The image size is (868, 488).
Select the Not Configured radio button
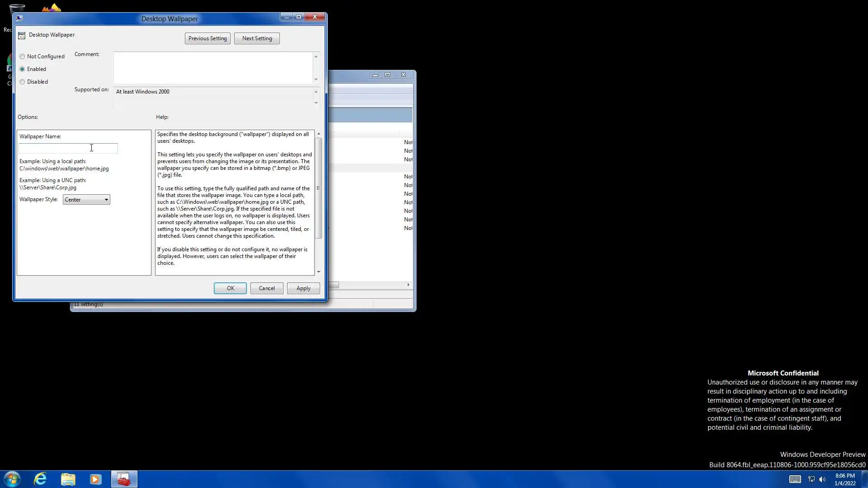click(x=22, y=56)
